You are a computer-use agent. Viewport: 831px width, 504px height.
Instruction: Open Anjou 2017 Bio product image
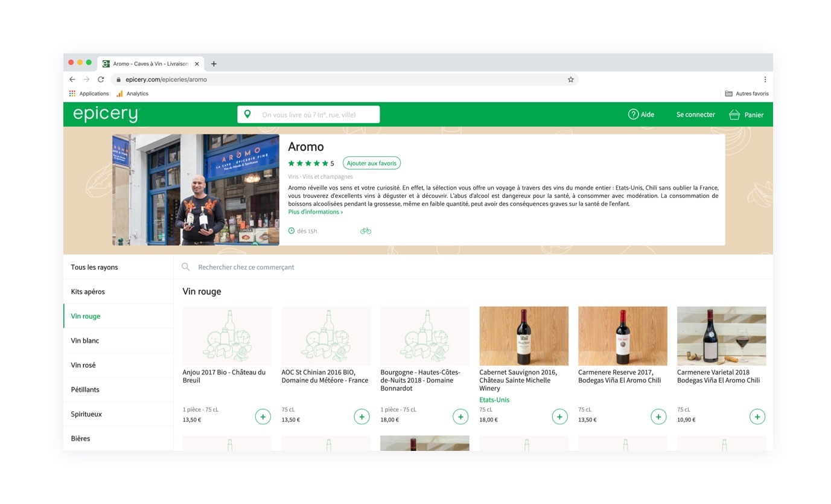(227, 336)
